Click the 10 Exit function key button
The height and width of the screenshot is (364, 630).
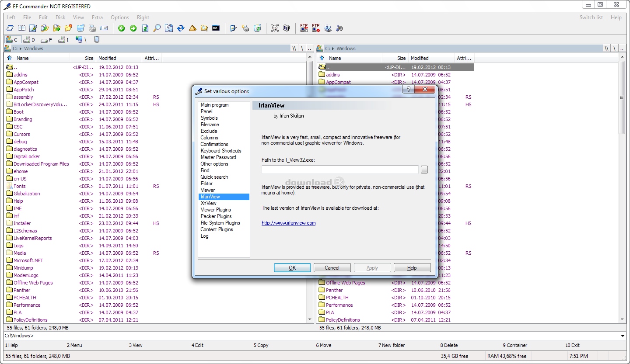(572, 345)
